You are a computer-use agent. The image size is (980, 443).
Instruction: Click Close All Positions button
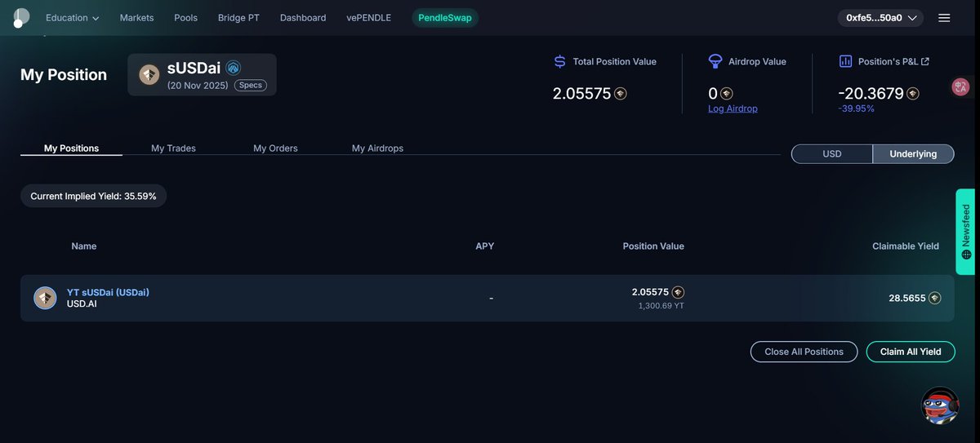[x=804, y=352]
